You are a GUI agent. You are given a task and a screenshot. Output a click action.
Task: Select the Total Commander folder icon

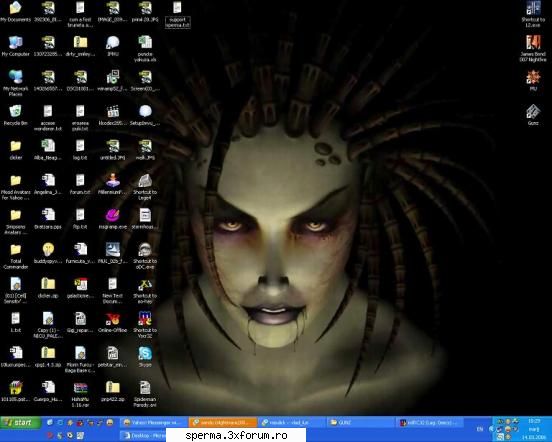[15, 257]
